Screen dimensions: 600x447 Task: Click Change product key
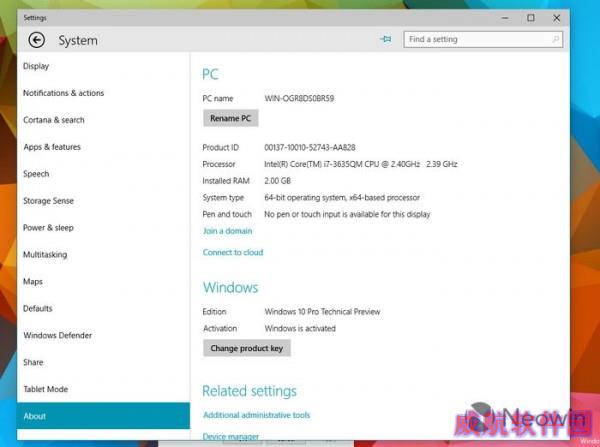coord(247,348)
